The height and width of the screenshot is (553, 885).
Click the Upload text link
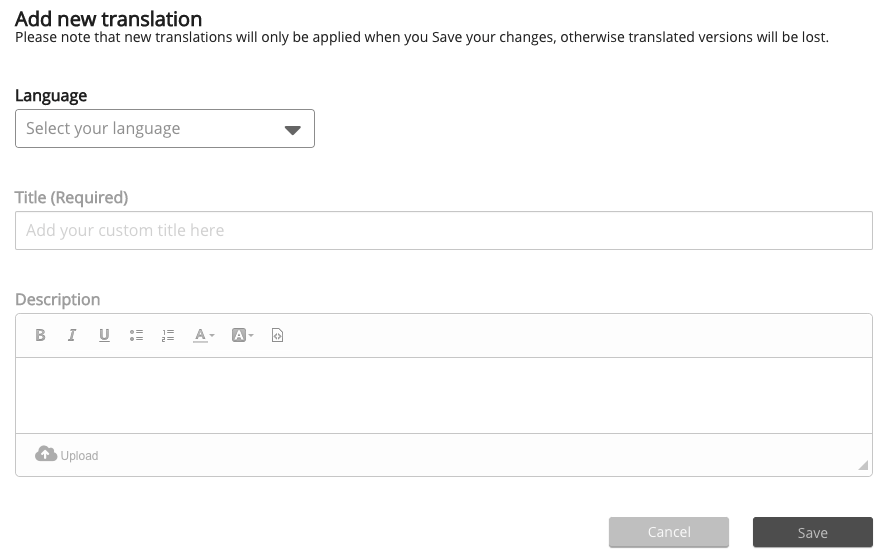(x=80, y=456)
